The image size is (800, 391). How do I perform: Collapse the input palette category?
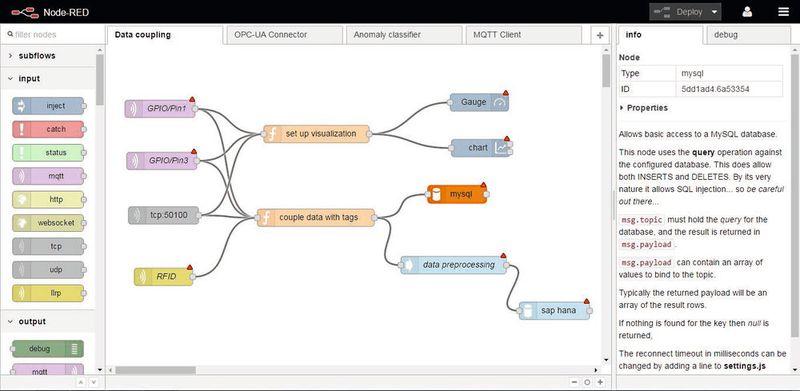[48, 79]
